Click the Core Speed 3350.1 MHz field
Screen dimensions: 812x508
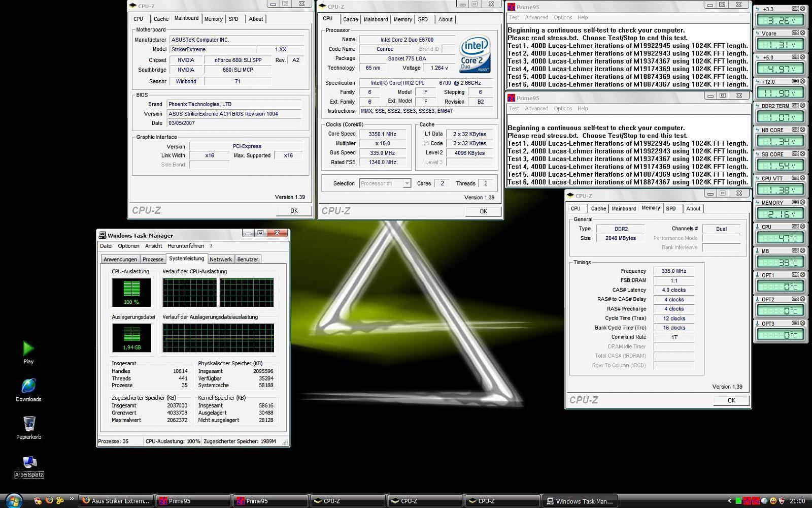tap(382, 134)
